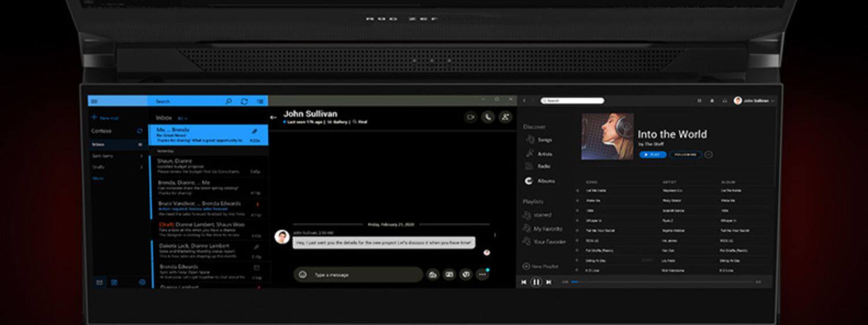Click Into the World album cover
Screen dimensions: 868x325
(x=608, y=136)
